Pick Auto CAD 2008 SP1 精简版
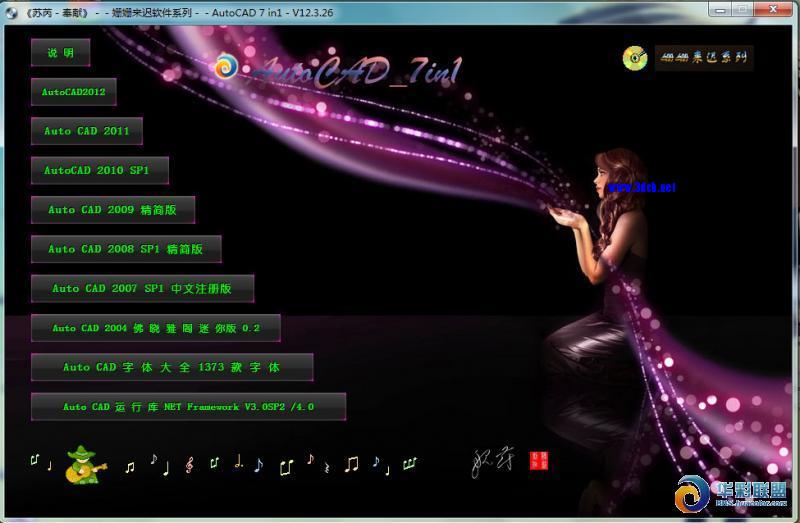 pyautogui.click(x=126, y=249)
